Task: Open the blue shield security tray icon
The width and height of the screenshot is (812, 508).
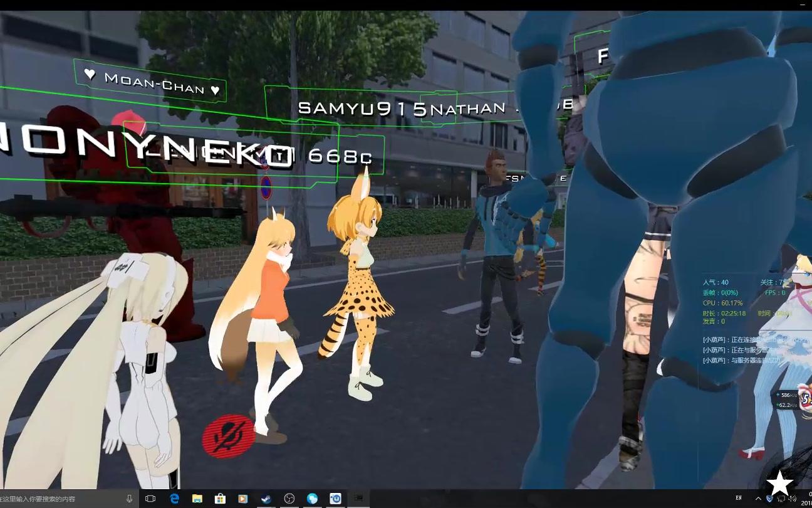Action: tap(769, 499)
